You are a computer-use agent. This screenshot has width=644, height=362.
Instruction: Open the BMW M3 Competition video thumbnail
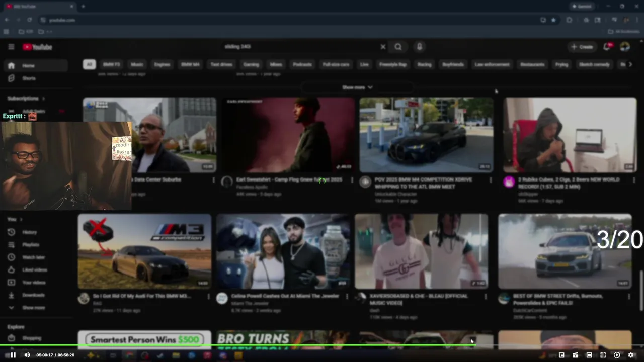pos(144,251)
